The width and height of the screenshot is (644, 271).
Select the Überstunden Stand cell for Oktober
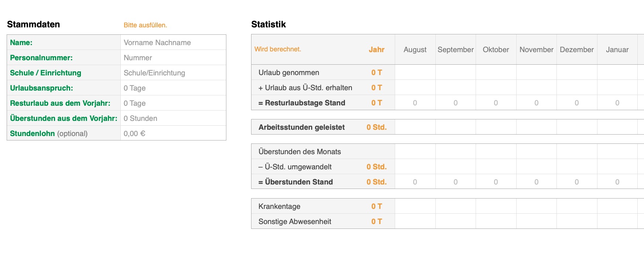click(496, 182)
